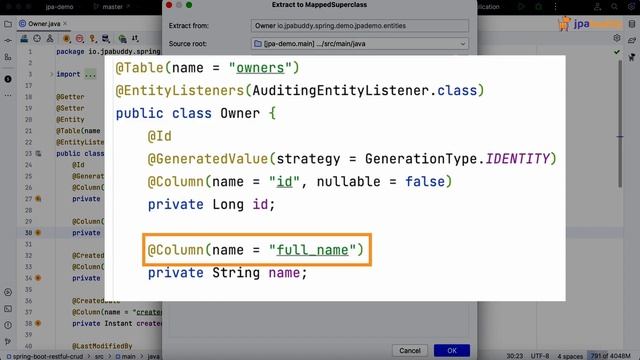Click the UTF-8 encoding status item
This screenshot has width=640, height=360.
540,356
